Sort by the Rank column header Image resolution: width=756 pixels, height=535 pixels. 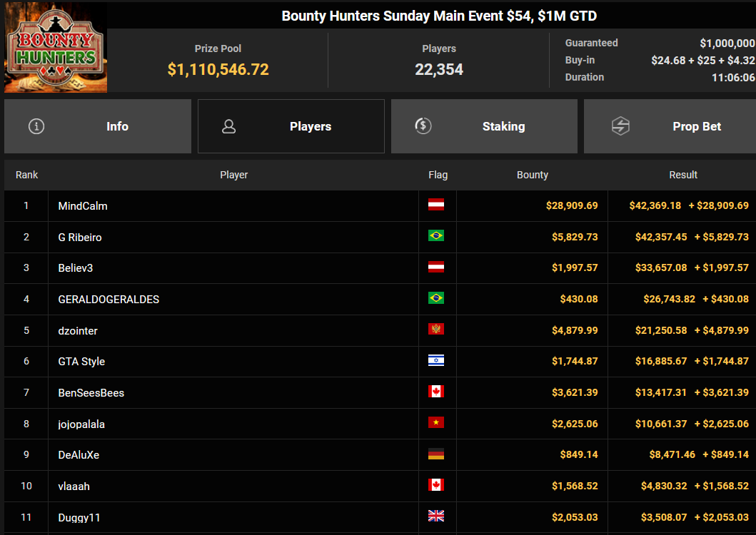point(26,175)
